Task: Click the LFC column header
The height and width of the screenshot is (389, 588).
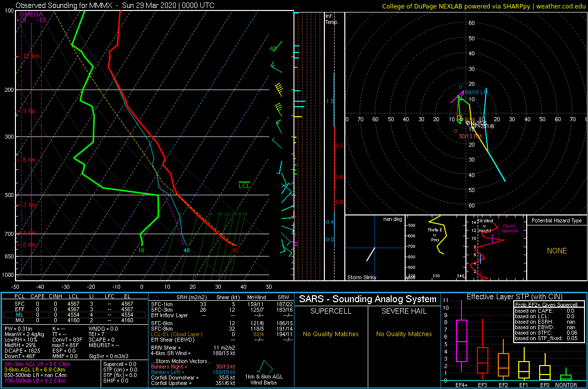Action: click(110, 297)
